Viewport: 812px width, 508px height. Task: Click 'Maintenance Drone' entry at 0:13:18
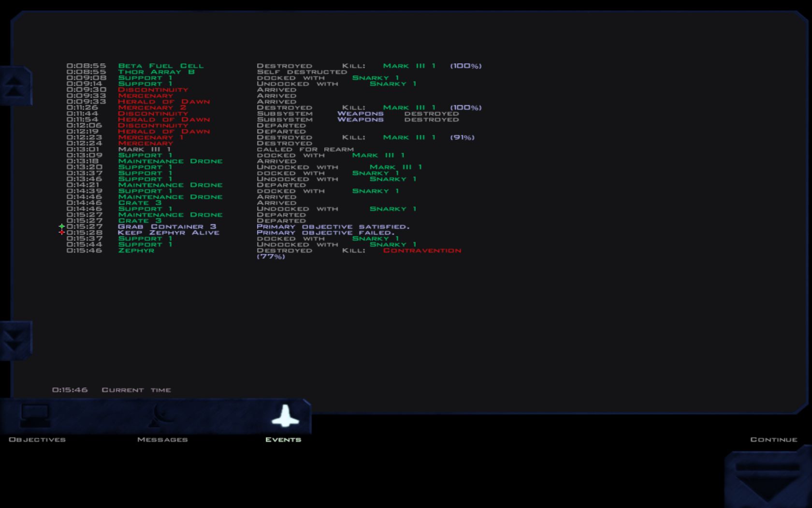(171, 161)
